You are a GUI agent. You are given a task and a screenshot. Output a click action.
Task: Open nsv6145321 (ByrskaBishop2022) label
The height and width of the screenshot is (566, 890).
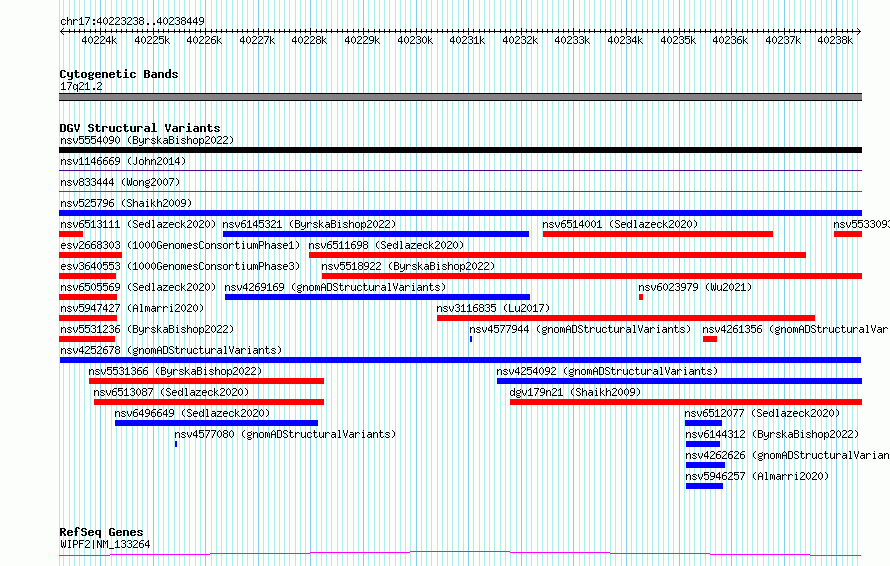[x=309, y=224]
